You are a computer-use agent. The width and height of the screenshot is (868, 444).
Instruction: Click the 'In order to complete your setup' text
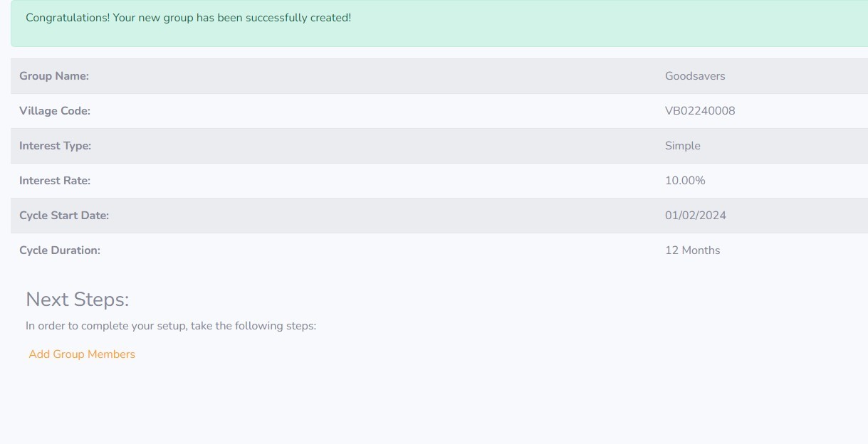106,327
